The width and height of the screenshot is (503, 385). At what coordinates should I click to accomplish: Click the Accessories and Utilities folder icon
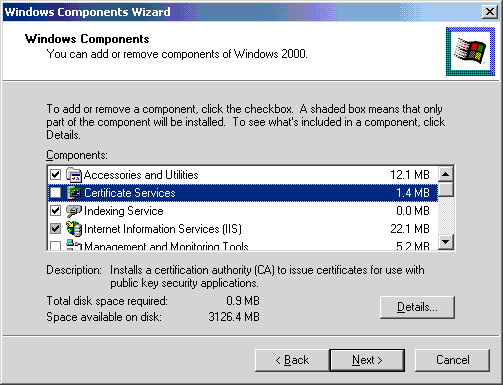74,175
